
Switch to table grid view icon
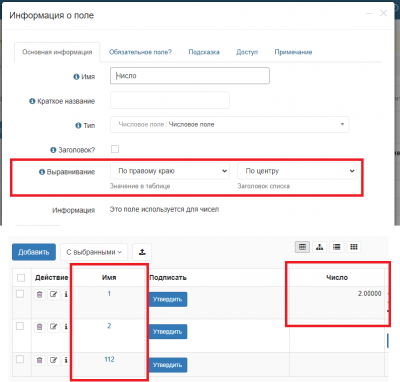[302, 247]
